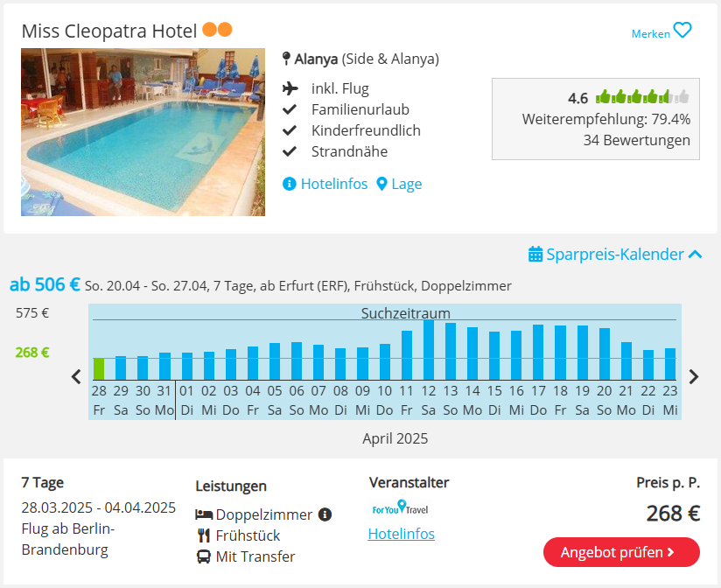Open the Hotelinfos link under Veranstalter

pyautogui.click(x=402, y=534)
